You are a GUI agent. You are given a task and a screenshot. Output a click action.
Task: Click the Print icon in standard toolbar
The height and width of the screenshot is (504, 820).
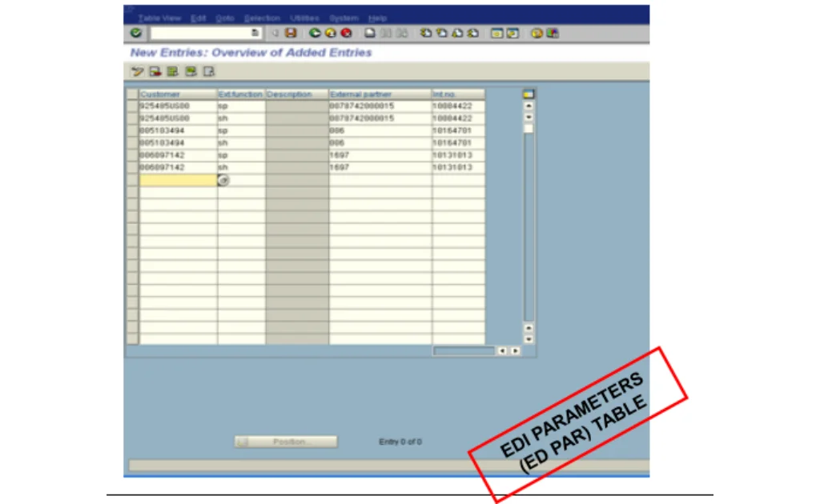coord(370,33)
